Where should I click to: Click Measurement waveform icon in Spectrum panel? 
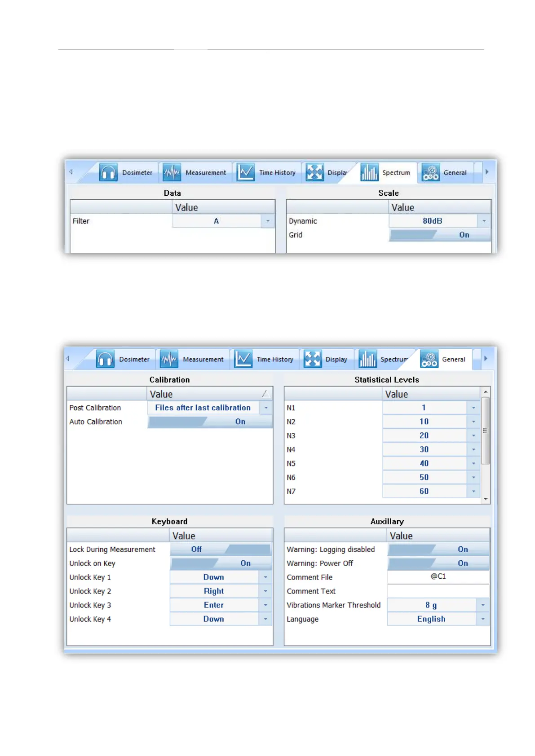(x=172, y=172)
